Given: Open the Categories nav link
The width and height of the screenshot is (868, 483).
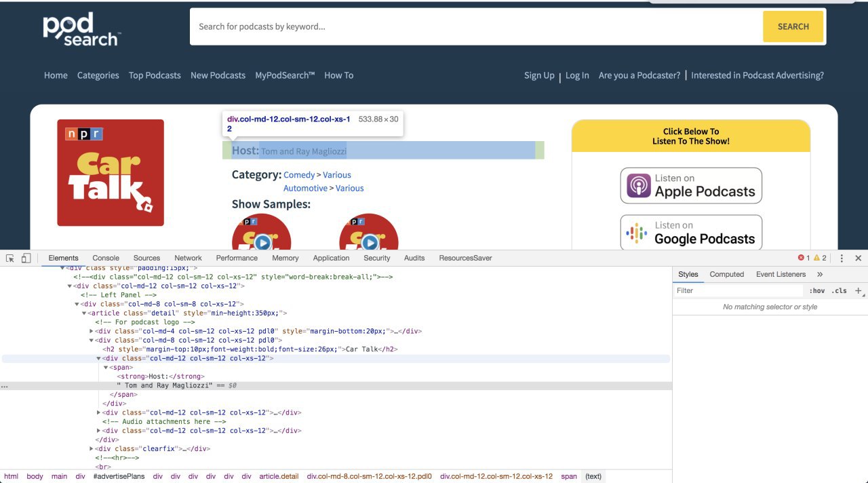Looking at the screenshot, I should (x=98, y=75).
